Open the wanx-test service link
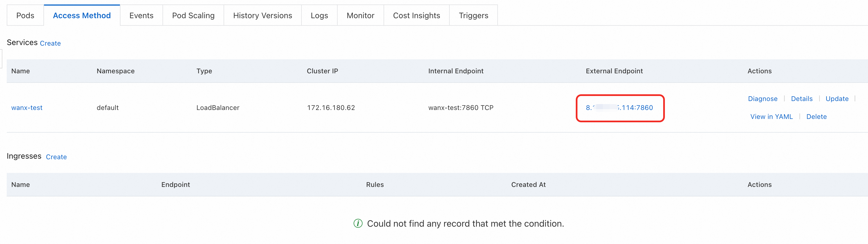The width and height of the screenshot is (868, 244). 27,108
